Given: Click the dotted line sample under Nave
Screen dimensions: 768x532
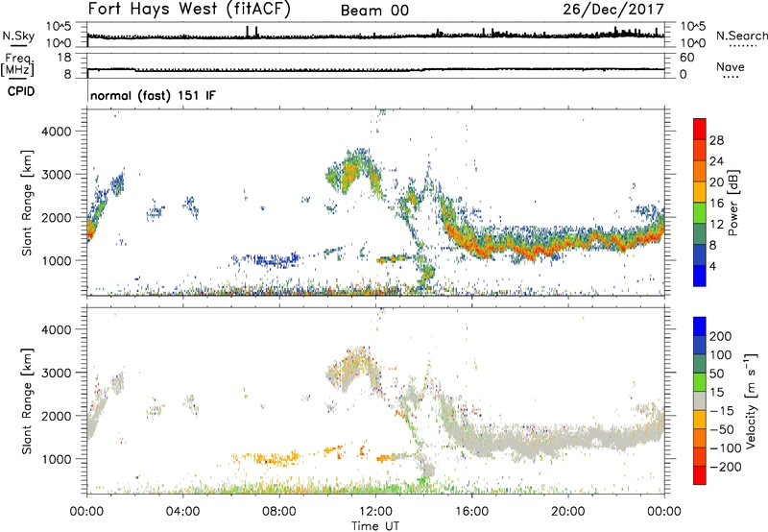Looking at the screenshot, I should tap(731, 78).
